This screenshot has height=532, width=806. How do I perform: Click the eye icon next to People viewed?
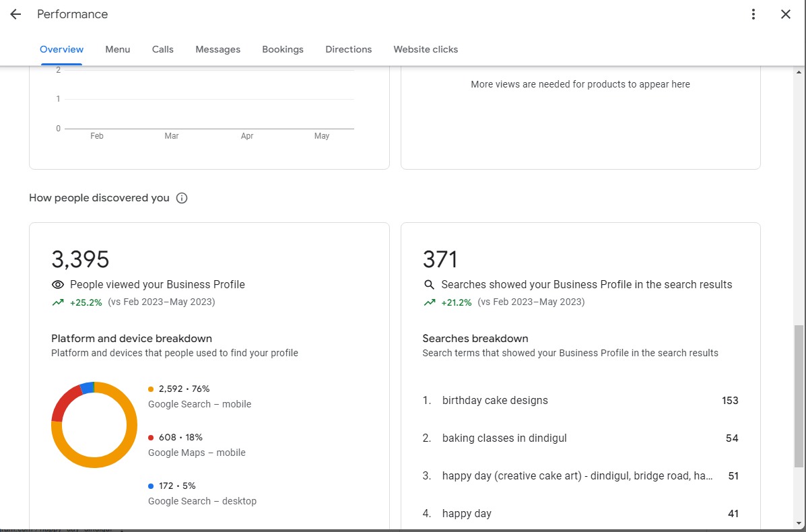click(58, 285)
